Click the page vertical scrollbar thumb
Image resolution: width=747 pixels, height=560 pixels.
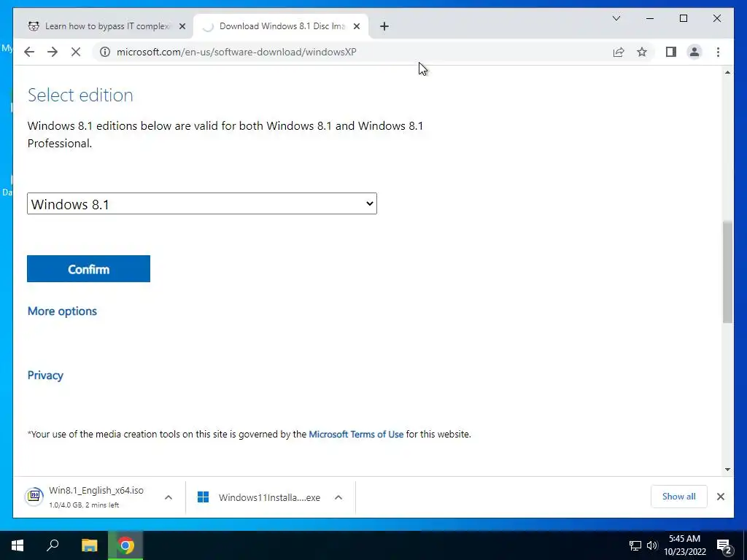727,273
